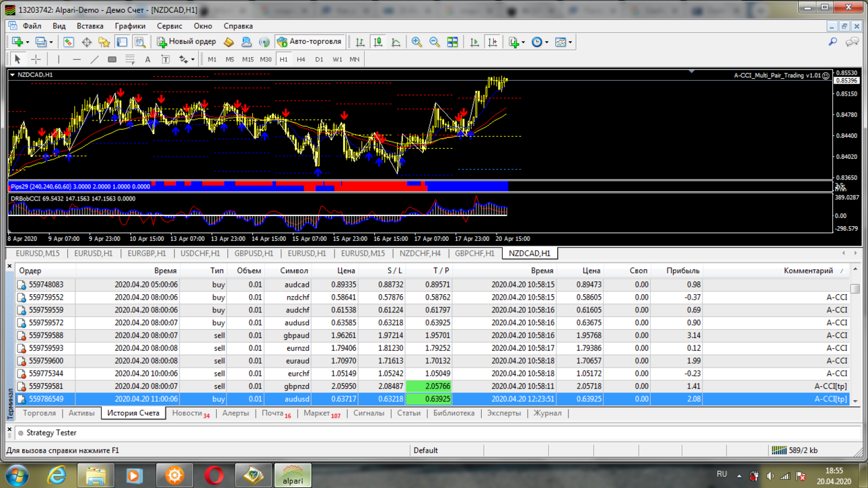This screenshot has height=488, width=868.
Task: Zoom in on the chart
Action: 417,42
